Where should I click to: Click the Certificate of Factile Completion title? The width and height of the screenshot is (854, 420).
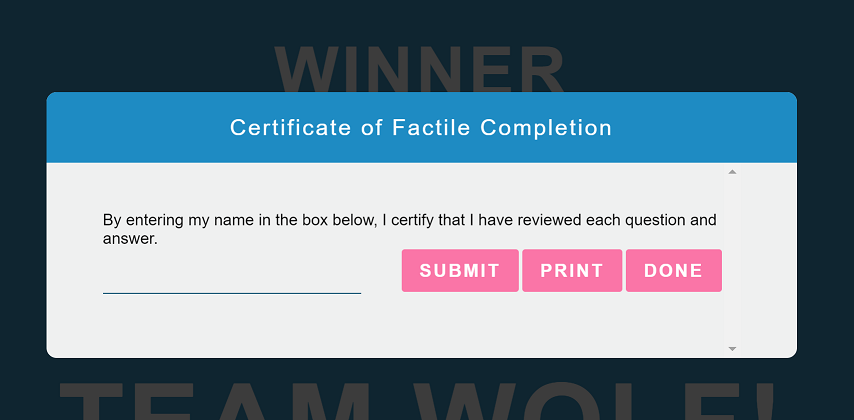tap(420, 128)
